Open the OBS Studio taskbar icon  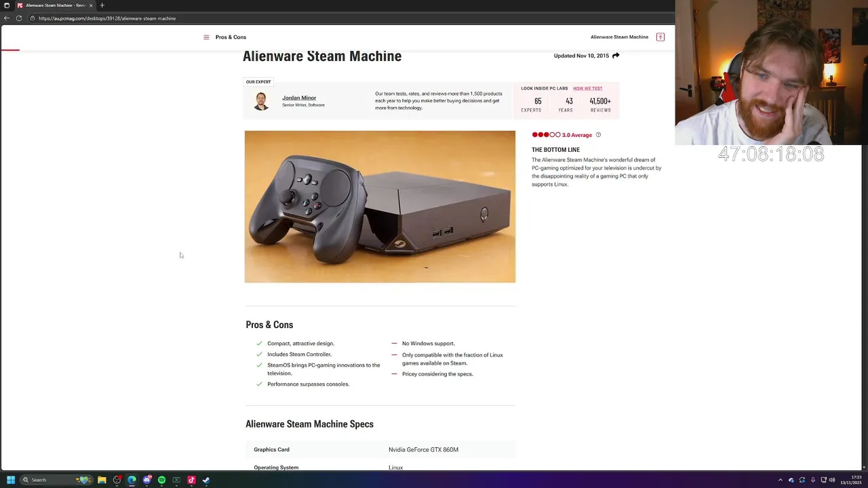tap(117, 480)
